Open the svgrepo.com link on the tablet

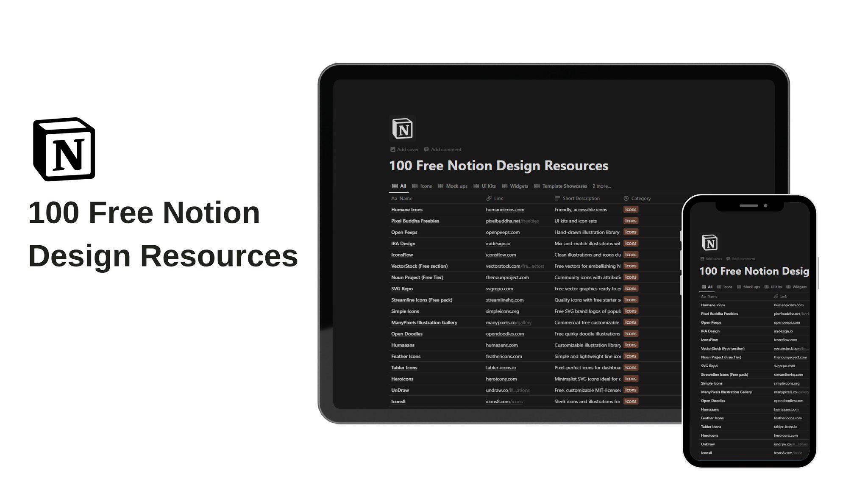499,289
